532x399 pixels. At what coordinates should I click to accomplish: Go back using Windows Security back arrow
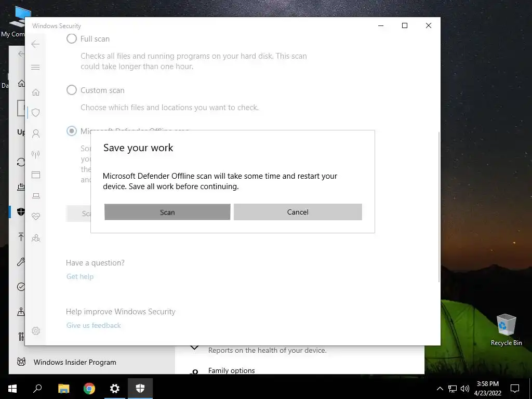(x=35, y=44)
